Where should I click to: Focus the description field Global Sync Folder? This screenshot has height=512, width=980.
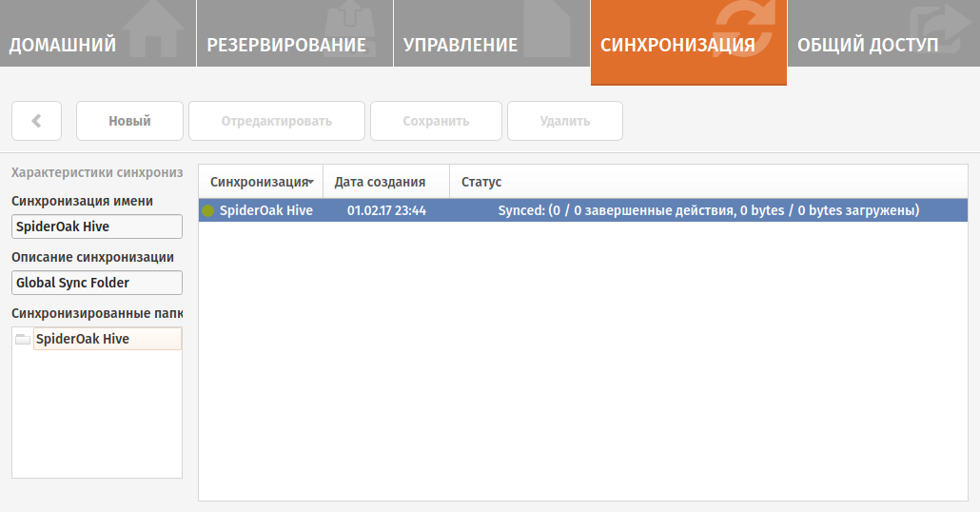click(x=97, y=283)
